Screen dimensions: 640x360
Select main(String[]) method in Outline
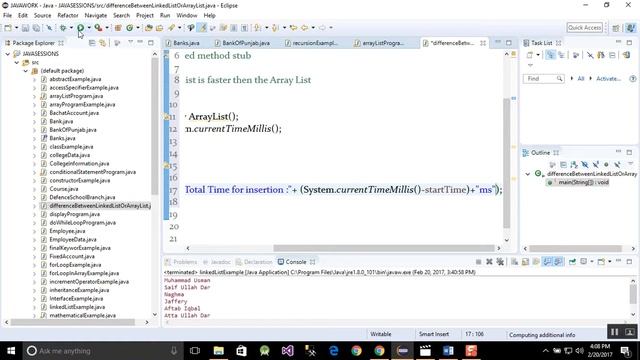click(579, 182)
